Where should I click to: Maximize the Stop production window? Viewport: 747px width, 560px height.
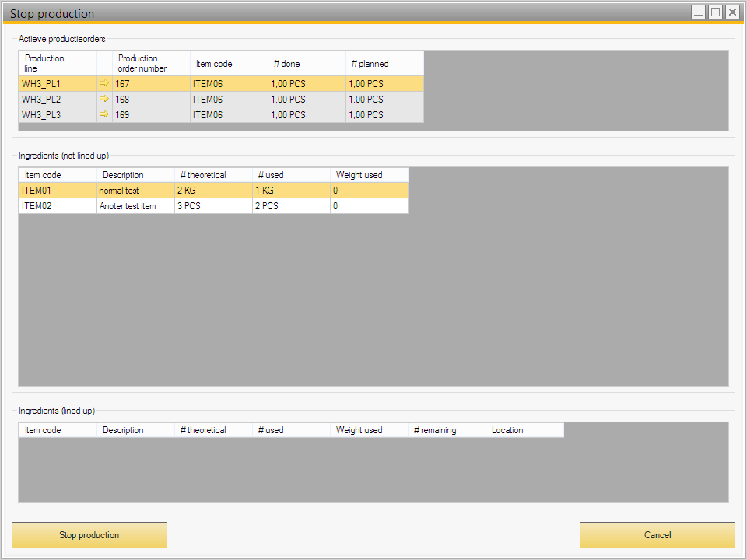pos(715,12)
